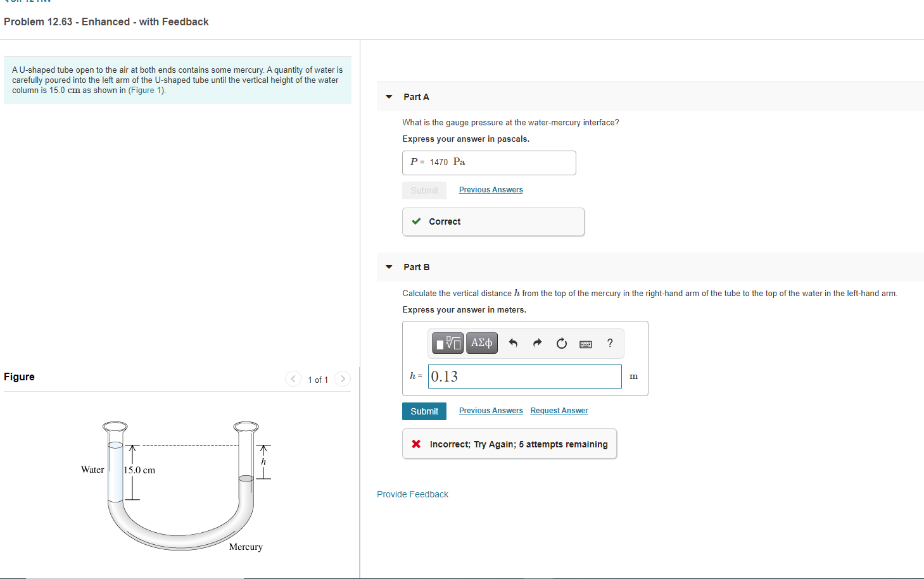Click the '1 of 1' figure counter
The image size is (924, 579).
(x=318, y=380)
